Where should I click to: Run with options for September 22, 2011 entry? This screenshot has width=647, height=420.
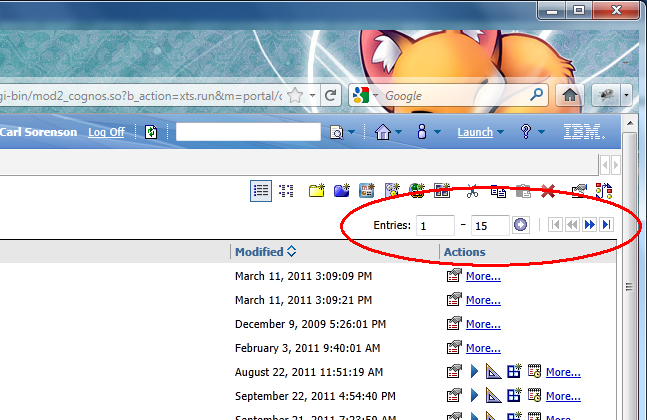(x=474, y=396)
